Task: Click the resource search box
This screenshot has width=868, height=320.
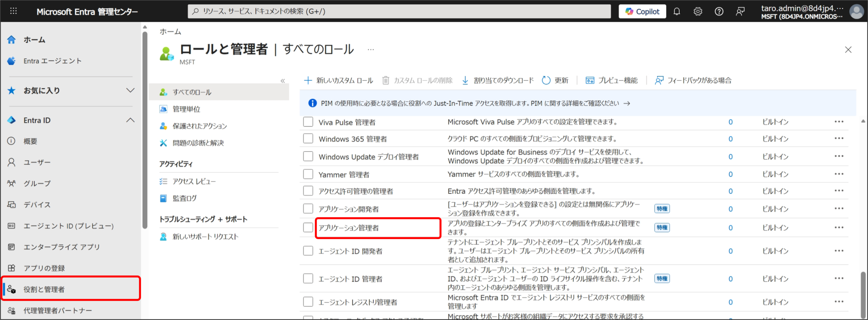Action: pyautogui.click(x=399, y=12)
